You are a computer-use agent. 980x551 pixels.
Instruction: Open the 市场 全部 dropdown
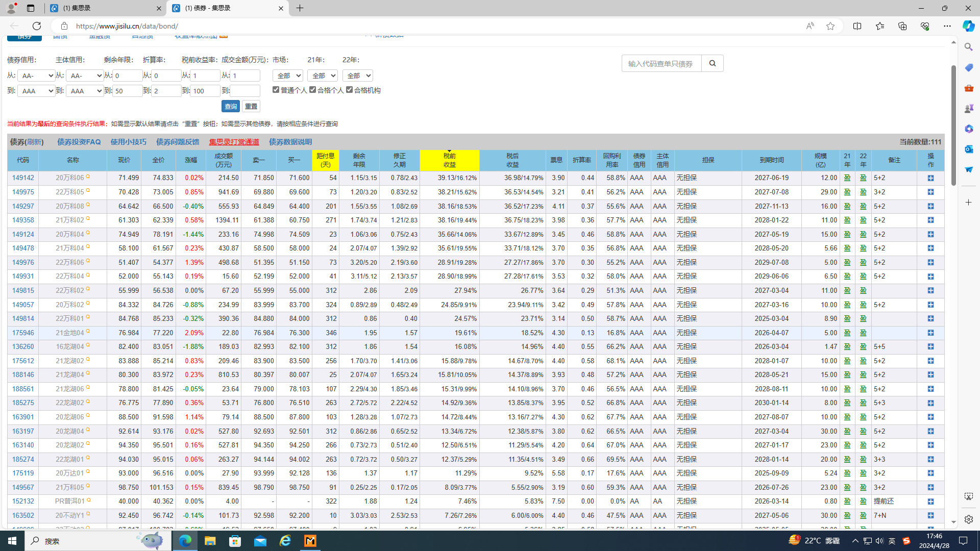click(287, 76)
